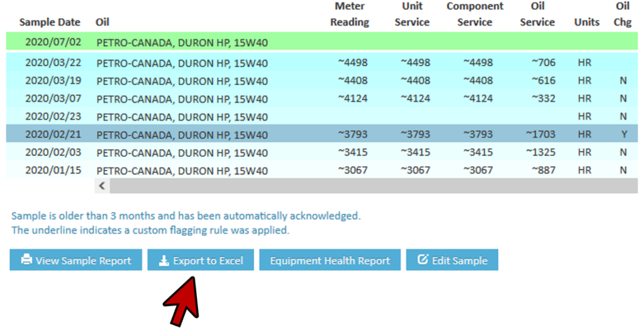Screen dimensions: 644x331
Task: Click the printer icon on View Sample Report
Action: coord(26,261)
